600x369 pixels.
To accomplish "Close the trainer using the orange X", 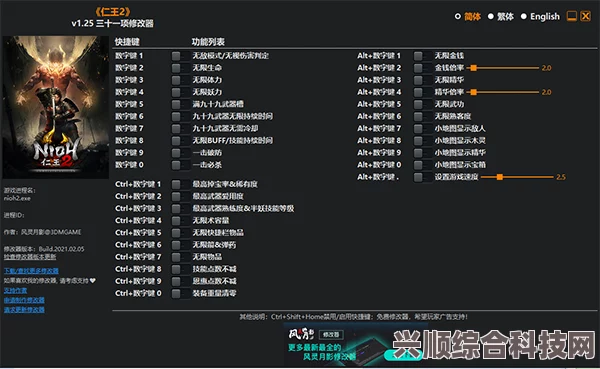I will tap(585, 16).
